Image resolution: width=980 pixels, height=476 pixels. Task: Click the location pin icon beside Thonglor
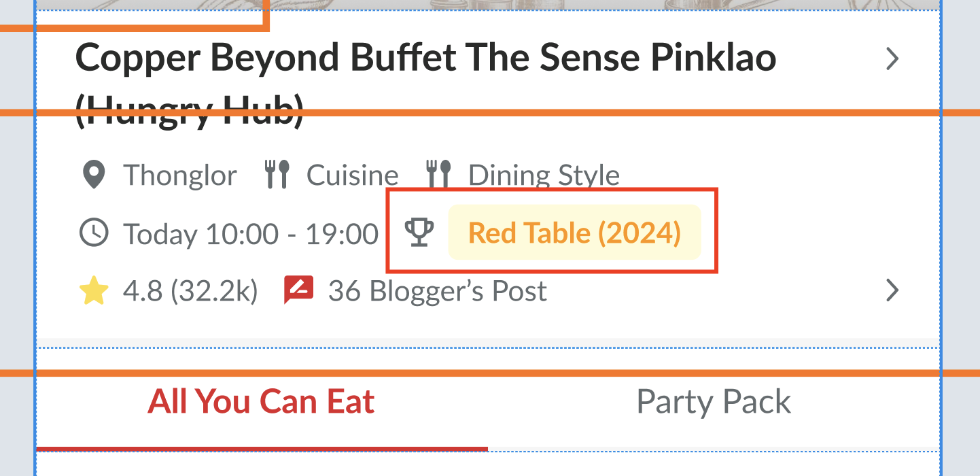coord(93,175)
